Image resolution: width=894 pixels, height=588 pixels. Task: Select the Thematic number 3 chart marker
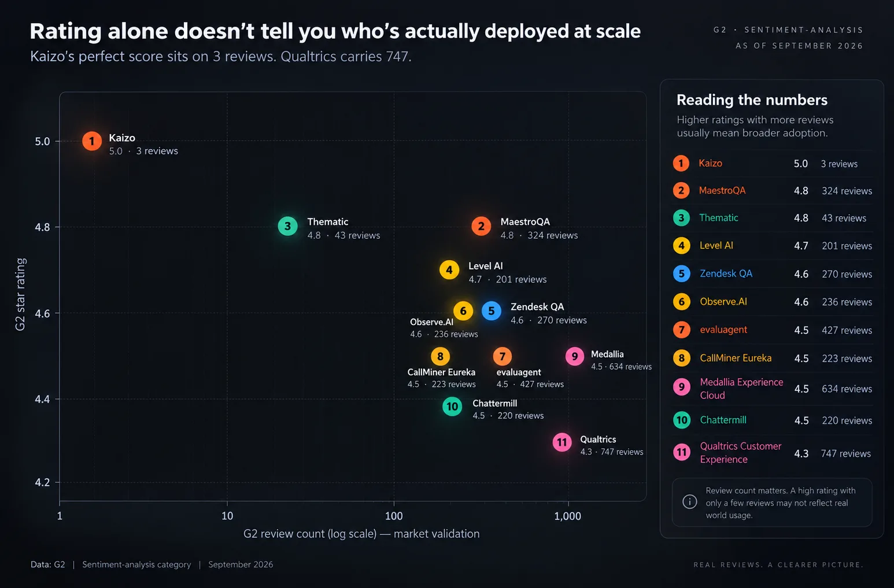tap(287, 227)
